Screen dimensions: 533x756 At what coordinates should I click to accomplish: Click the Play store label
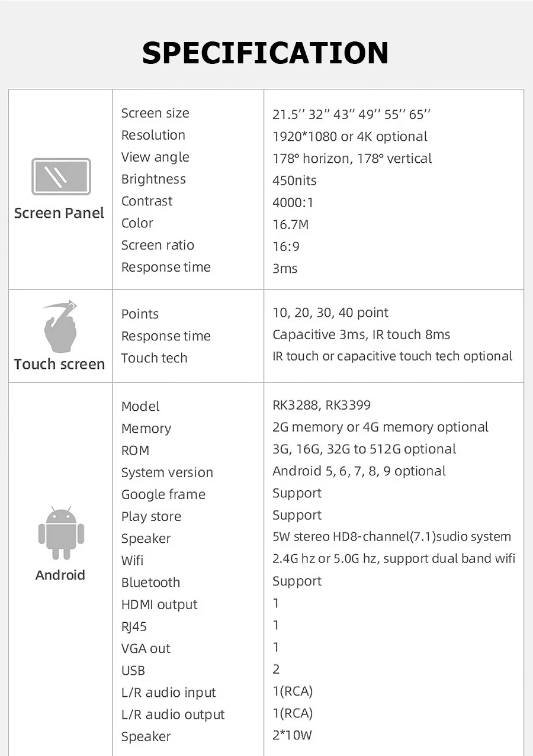[151, 516]
